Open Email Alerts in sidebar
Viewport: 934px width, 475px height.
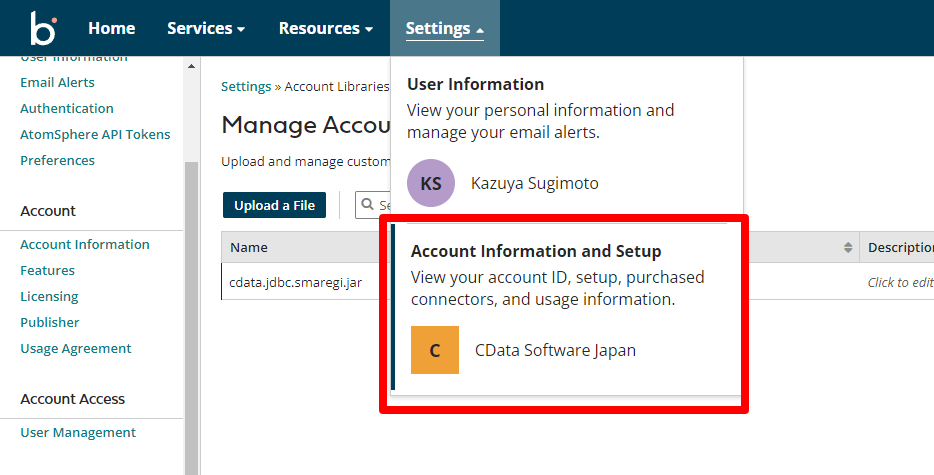tap(57, 82)
